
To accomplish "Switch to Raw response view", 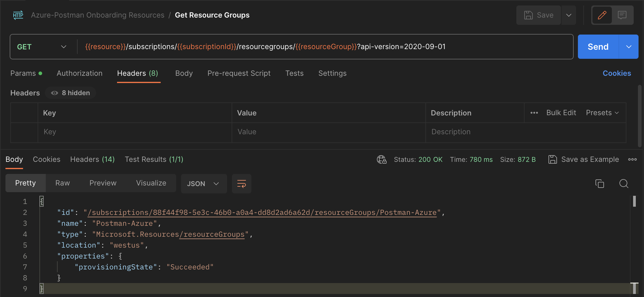I will click(x=62, y=183).
